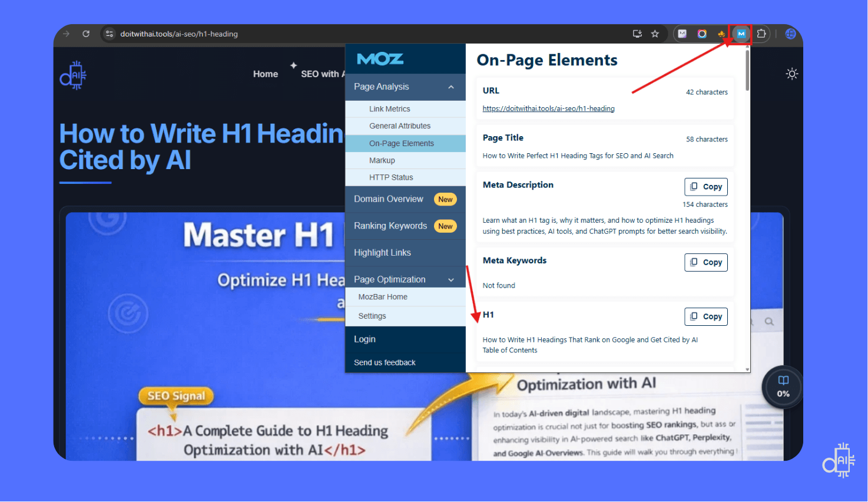Click the browser address bar URL
The height and width of the screenshot is (502, 868).
(179, 34)
